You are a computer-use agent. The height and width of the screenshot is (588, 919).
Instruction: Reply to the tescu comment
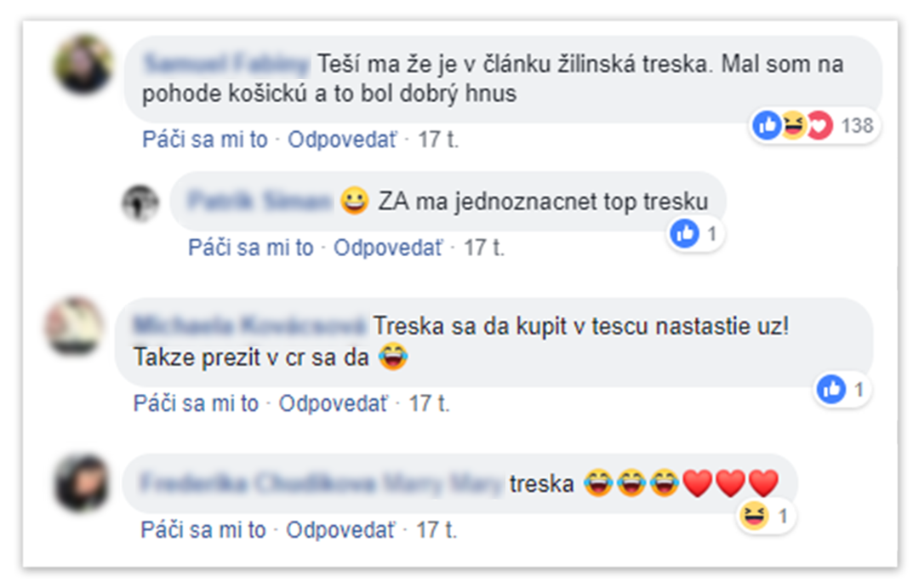point(333,404)
